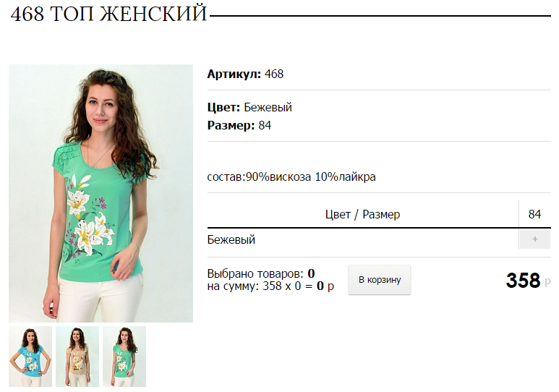Open the beige top thumbnail

pyautogui.click(x=77, y=357)
